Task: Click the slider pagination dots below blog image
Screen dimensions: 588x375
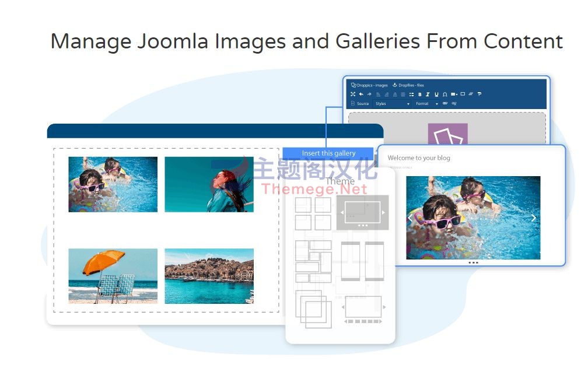Action: pyautogui.click(x=473, y=262)
